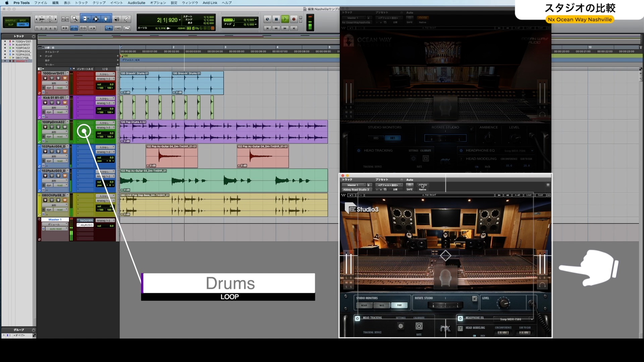
Task: Select the Zoomer magnifier tool
Action: coord(75,19)
